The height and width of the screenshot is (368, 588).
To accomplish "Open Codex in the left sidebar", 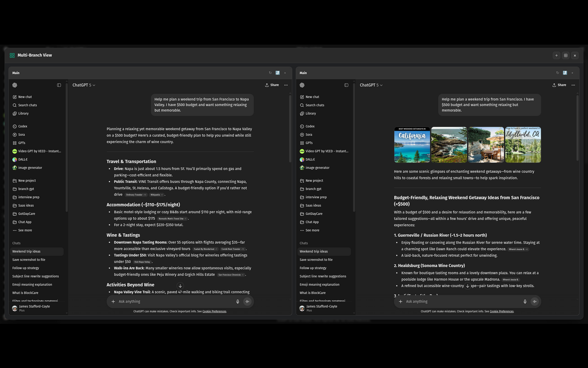I will [x=23, y=126].
